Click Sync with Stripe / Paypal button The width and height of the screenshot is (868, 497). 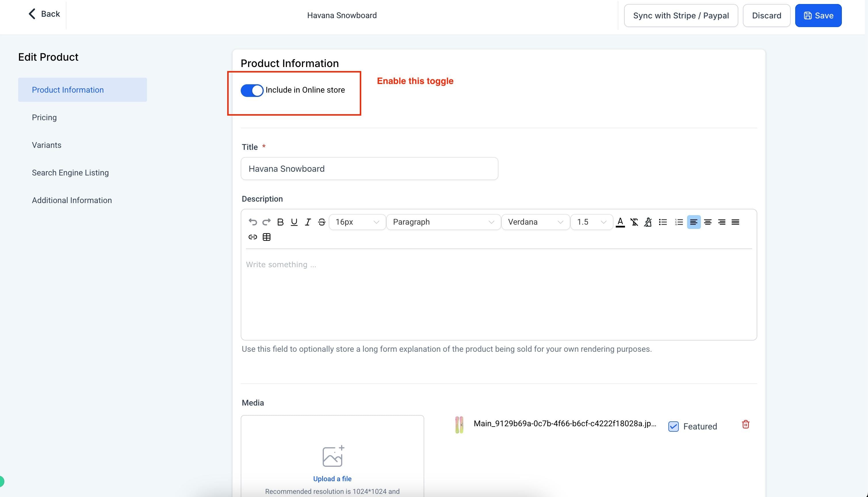(681, 16)
